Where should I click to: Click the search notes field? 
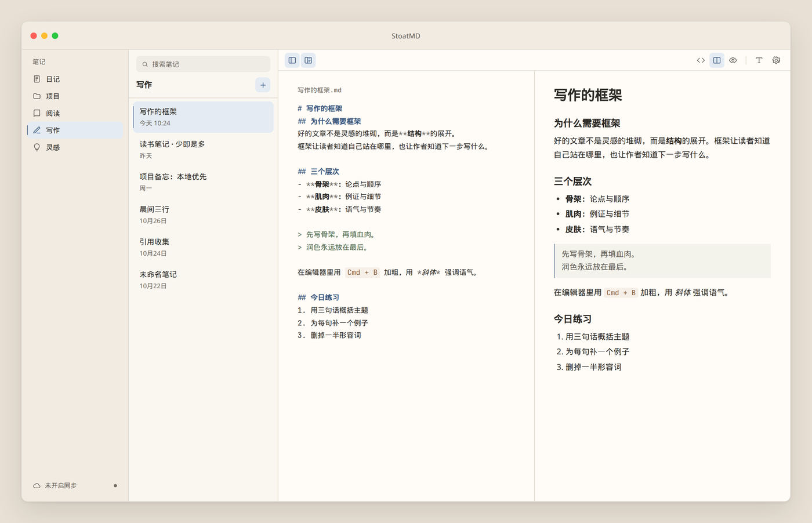[x=203, y=64]
